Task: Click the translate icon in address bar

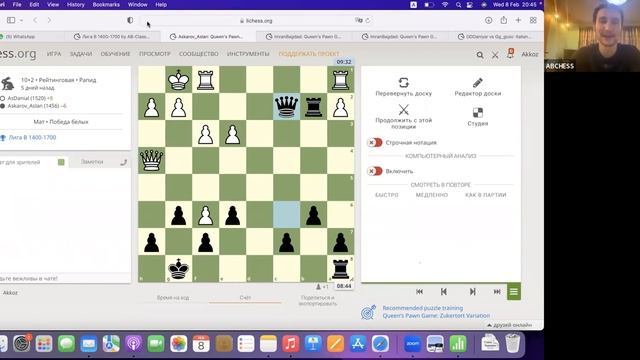Action: pyautogui.click(x=358, y=20)
